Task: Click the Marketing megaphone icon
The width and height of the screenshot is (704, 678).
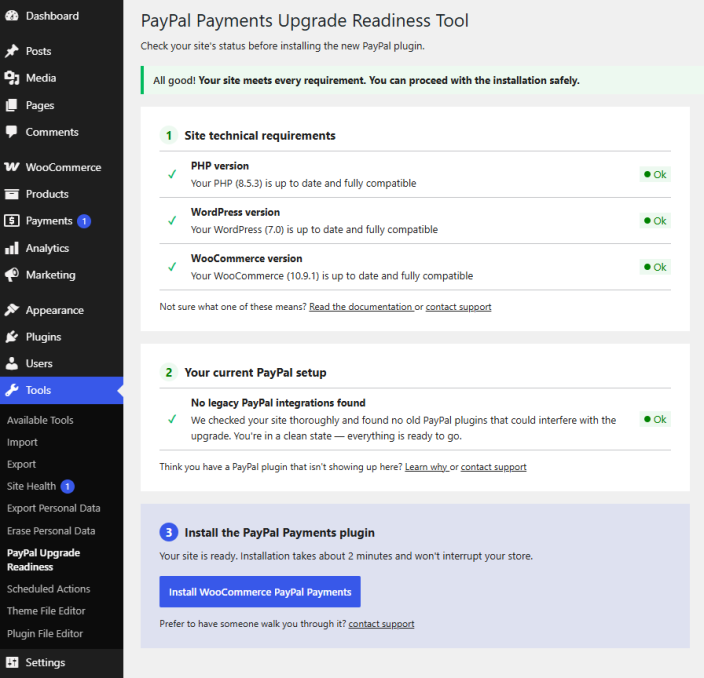Action: 12,275
